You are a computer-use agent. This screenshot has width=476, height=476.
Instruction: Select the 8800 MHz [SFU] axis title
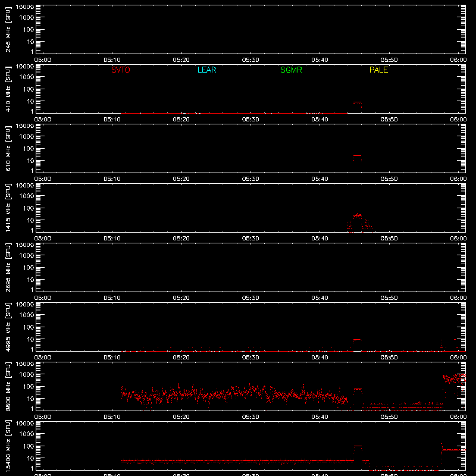point(8,386)
